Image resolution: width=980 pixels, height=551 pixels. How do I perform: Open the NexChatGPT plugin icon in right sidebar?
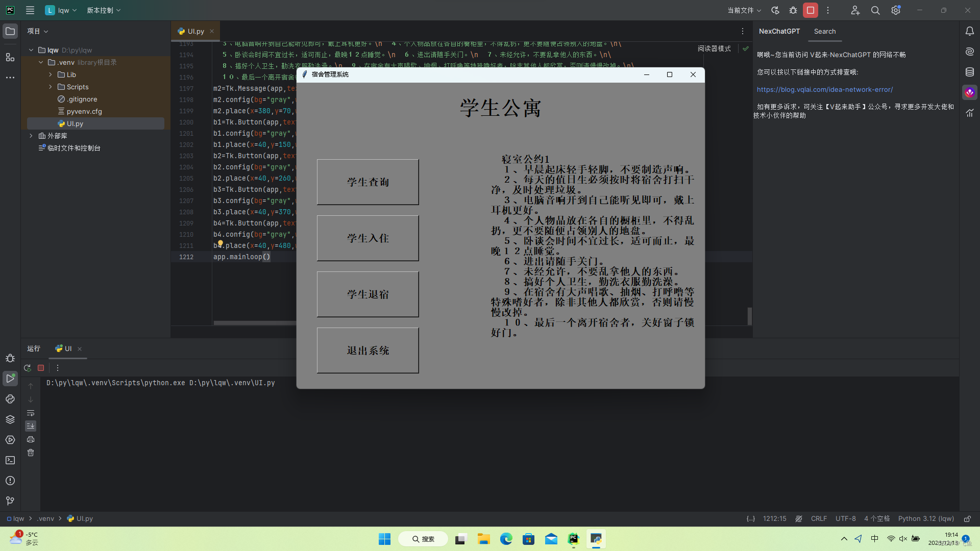pos(970,92)
